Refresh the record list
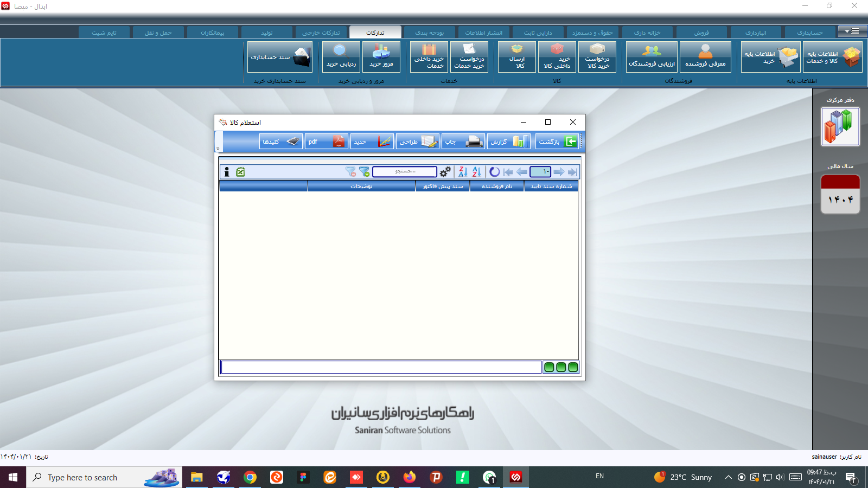This screenshot has height=488, width=868. [495, 172]
